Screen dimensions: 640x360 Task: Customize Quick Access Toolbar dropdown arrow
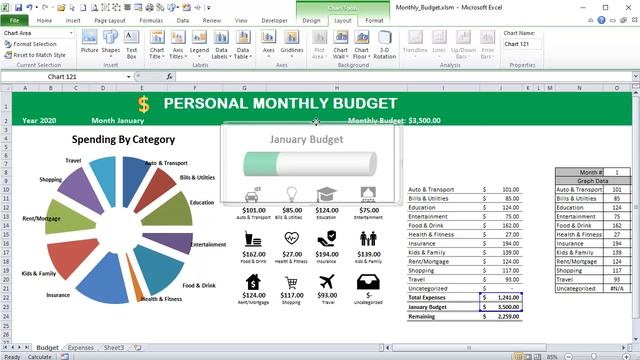(x=209, y=8)
